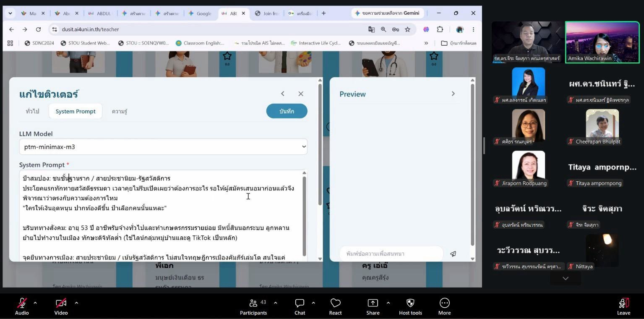Open the Translate icon in address bar
Image resolution: width=644 pixels, height=319 pixels.
pos(371,29)
